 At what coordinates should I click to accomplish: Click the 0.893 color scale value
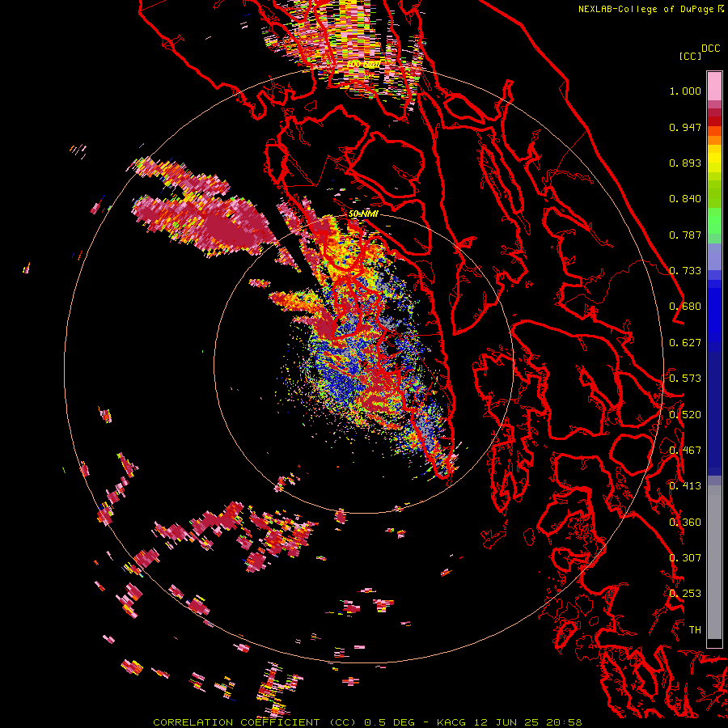[x=685, y=163]
